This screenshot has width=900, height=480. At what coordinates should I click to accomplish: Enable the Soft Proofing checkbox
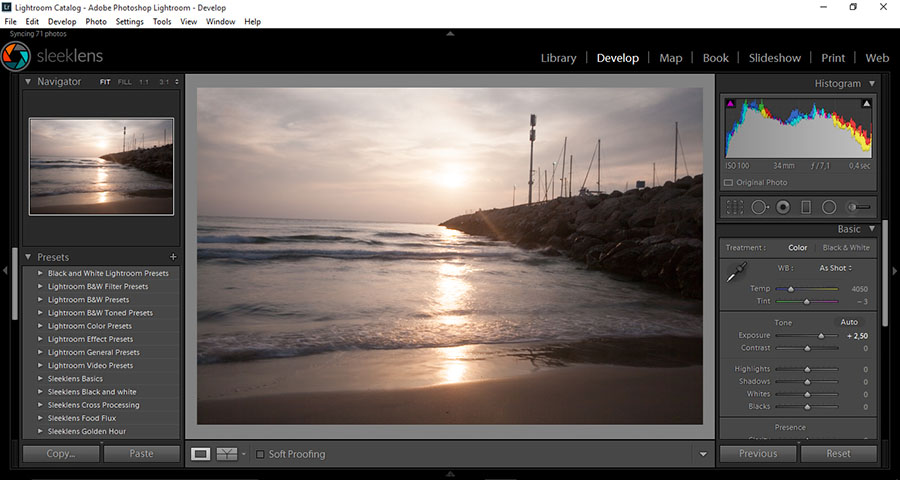[261, 454]
